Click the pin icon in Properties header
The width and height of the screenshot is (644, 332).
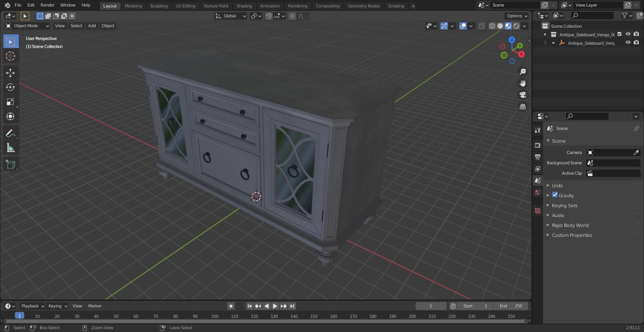point(636,129)
